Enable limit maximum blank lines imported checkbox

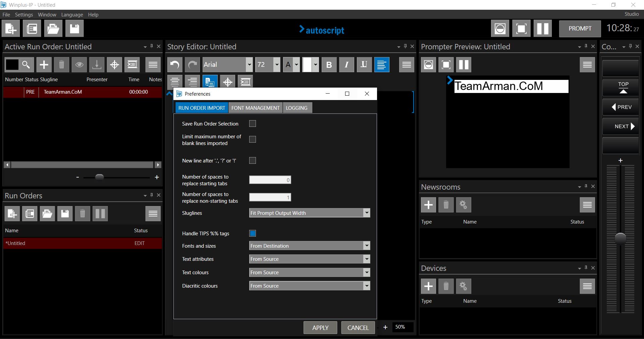point(253,139)
